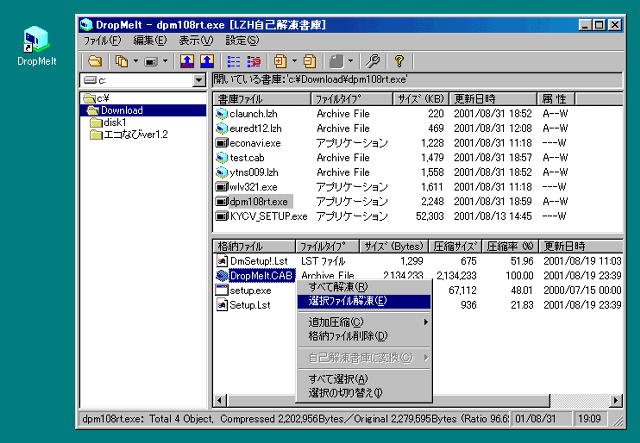The image size is (640, 443).
Task: Open the dropdown beside the grayed-out dark page icon
Action: click(x=351, y=61)
